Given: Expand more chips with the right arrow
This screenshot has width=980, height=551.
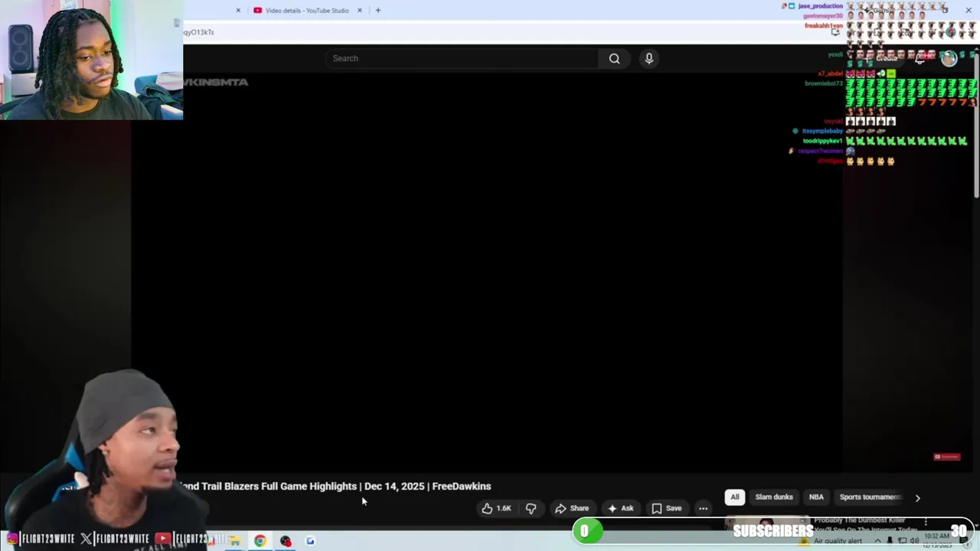Looking at the screenshot, I should [917, 498].
